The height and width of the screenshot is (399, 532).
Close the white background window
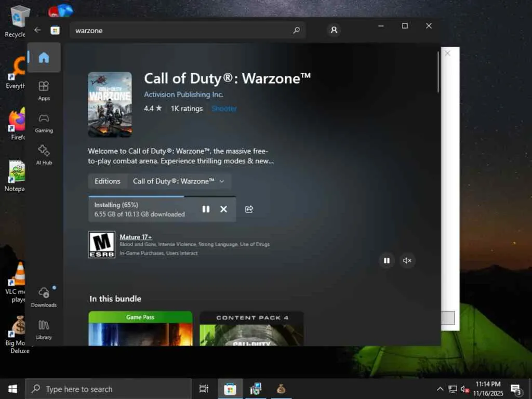(447, 54)
